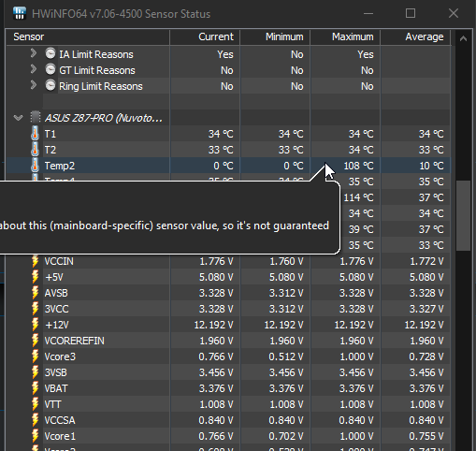Select the 3VSB sensor label
Viewport: 476px width, 451px height.
[x=55, y=372]
